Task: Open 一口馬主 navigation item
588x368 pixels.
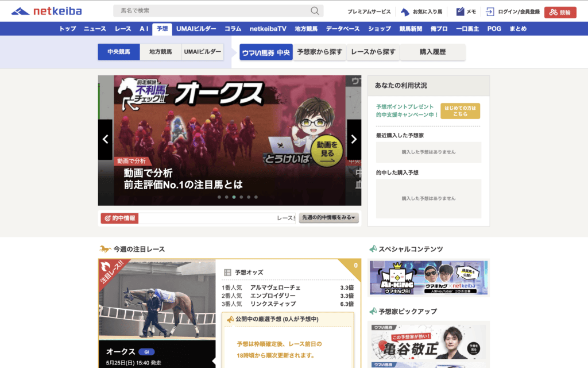Action: pos(467,29)
